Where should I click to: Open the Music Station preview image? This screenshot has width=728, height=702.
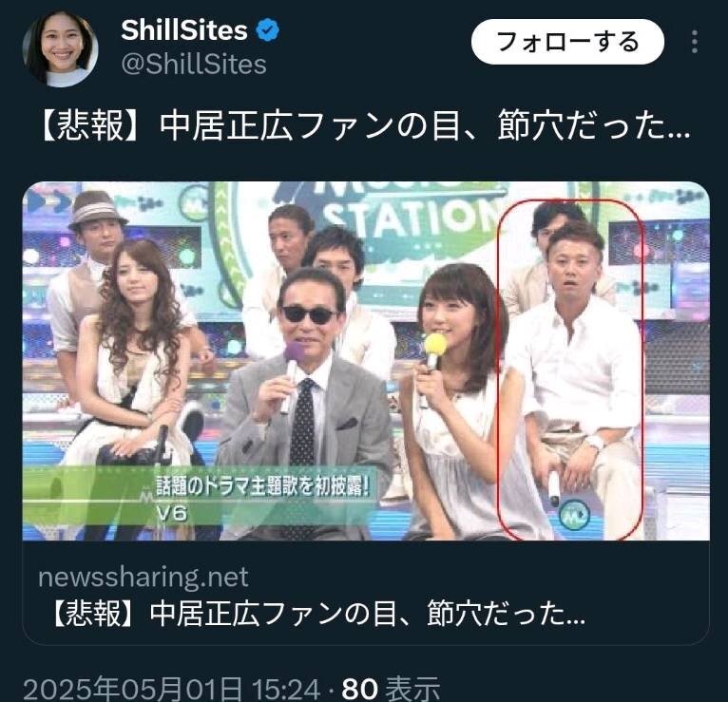click(366, 361)
